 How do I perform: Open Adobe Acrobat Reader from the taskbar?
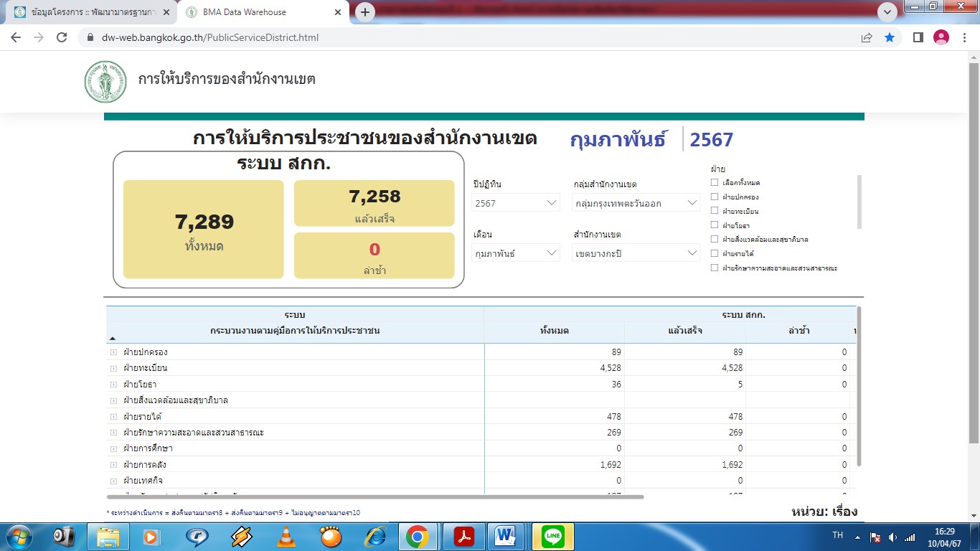click(464, 536)
